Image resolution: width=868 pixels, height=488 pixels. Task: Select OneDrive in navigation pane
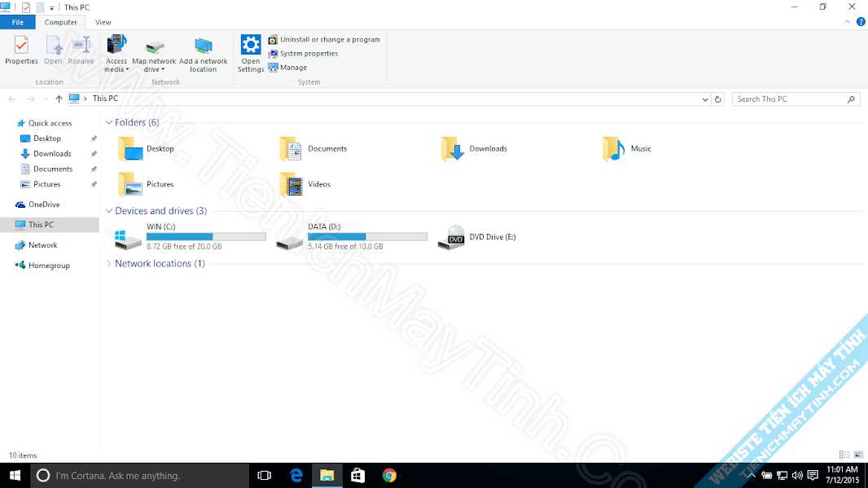pyautogui.click(x=44, y=204)
